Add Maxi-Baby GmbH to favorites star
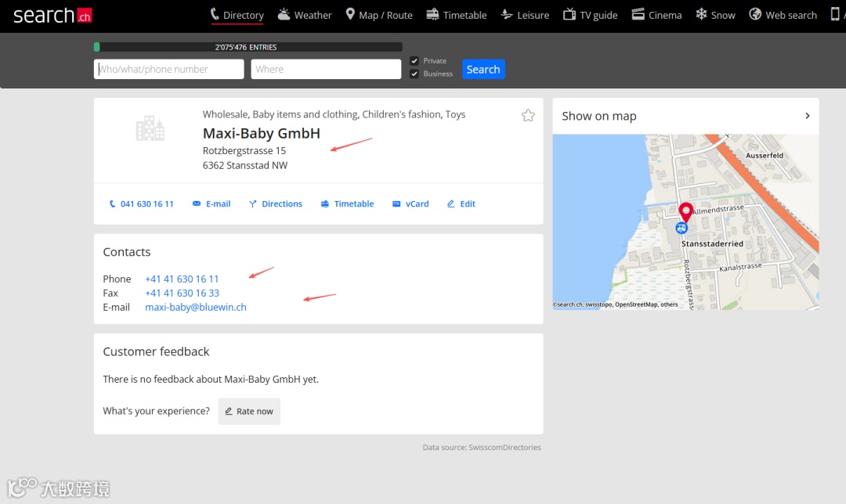Image resolution: width=846 pixels, height=504 pixels. 528,115
